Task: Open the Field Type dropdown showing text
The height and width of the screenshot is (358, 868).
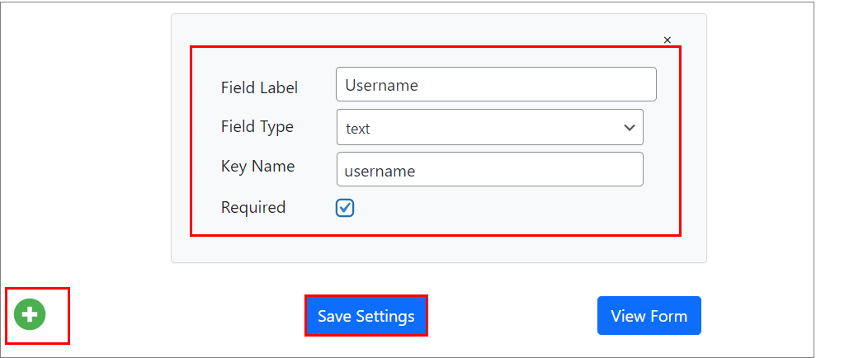Action: coord(490,127)
